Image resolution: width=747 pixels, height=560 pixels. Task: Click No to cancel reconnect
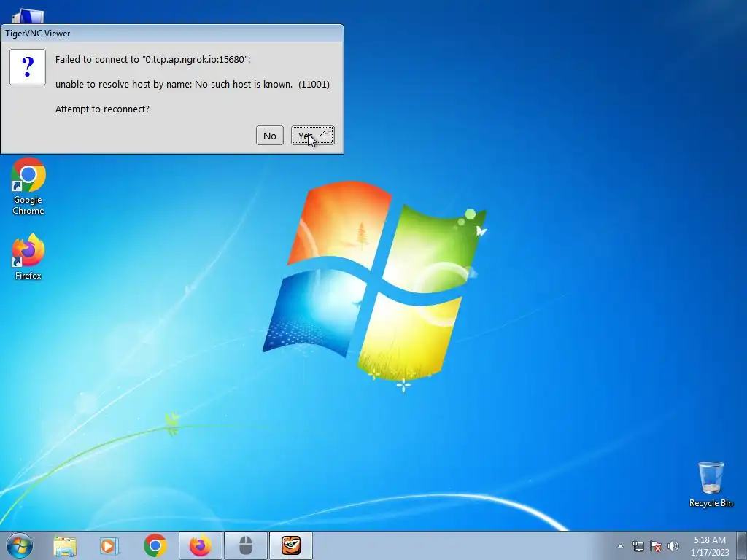click(270, 136)
